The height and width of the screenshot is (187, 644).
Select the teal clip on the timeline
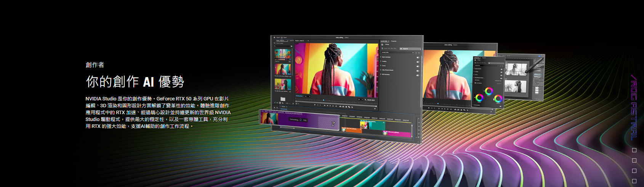click(373, 125)
